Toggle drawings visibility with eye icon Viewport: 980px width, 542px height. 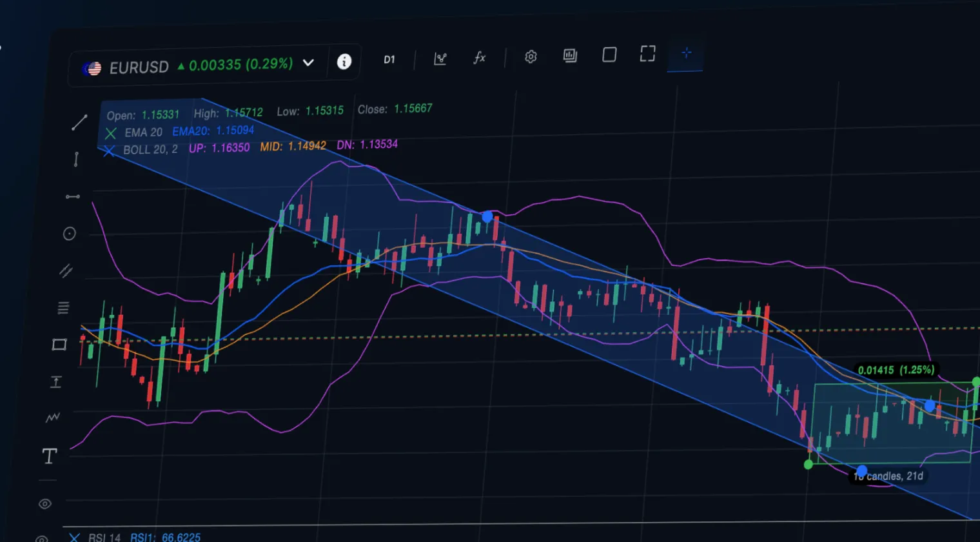point(45,504)
